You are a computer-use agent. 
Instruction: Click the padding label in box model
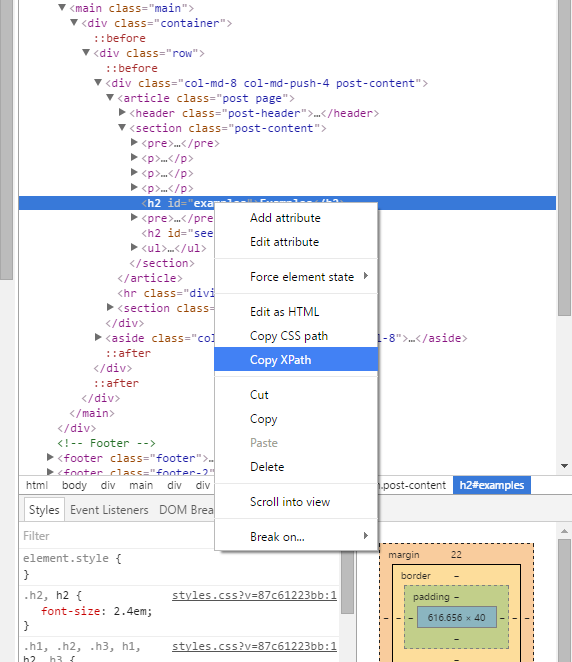(x=431, y=597)
